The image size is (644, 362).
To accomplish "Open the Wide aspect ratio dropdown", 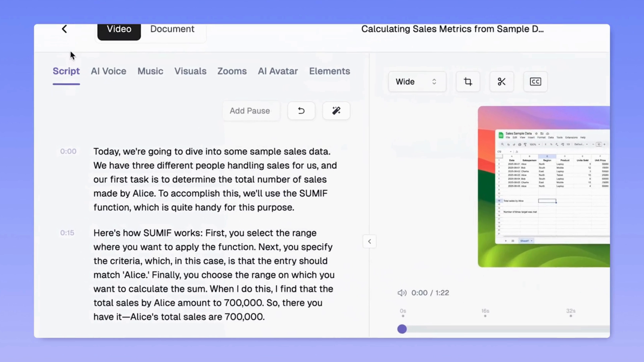I will [417, 81].
